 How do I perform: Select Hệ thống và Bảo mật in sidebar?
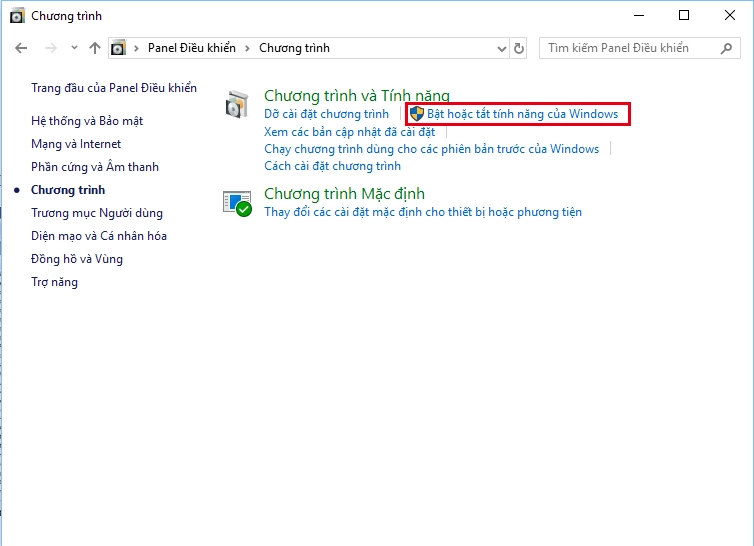(x=87, y=121)
